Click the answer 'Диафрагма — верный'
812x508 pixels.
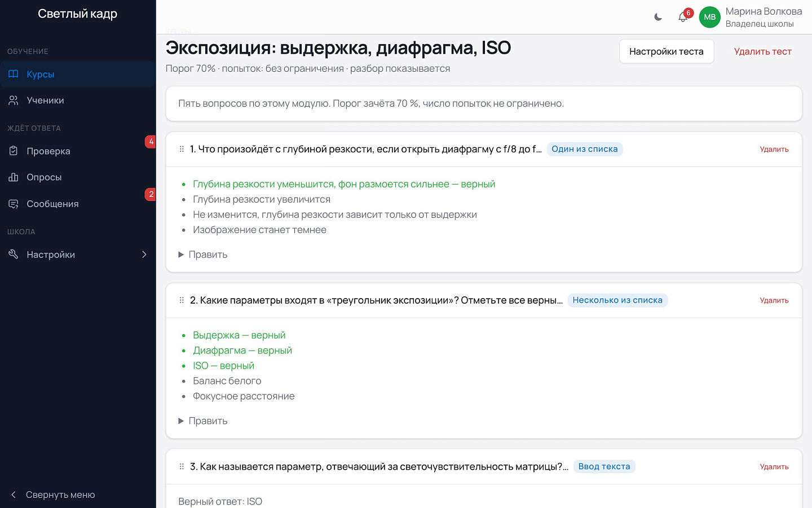(242, 351)
